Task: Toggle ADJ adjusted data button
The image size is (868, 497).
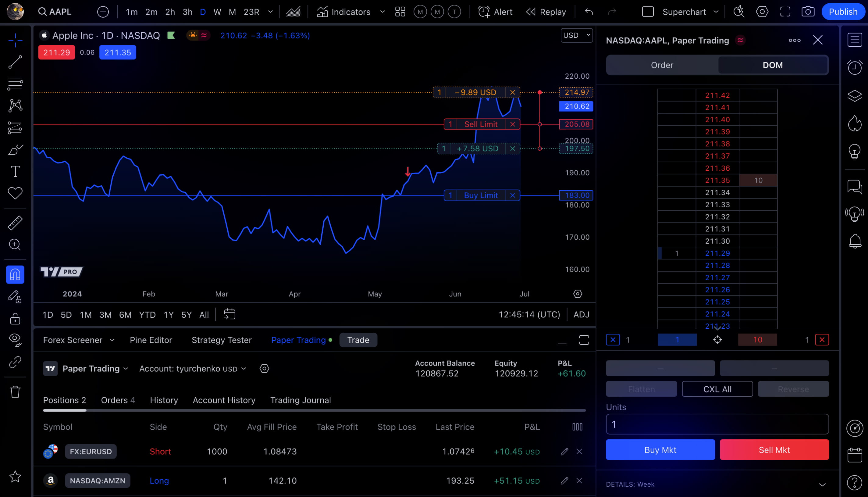Action: (581, 314)
